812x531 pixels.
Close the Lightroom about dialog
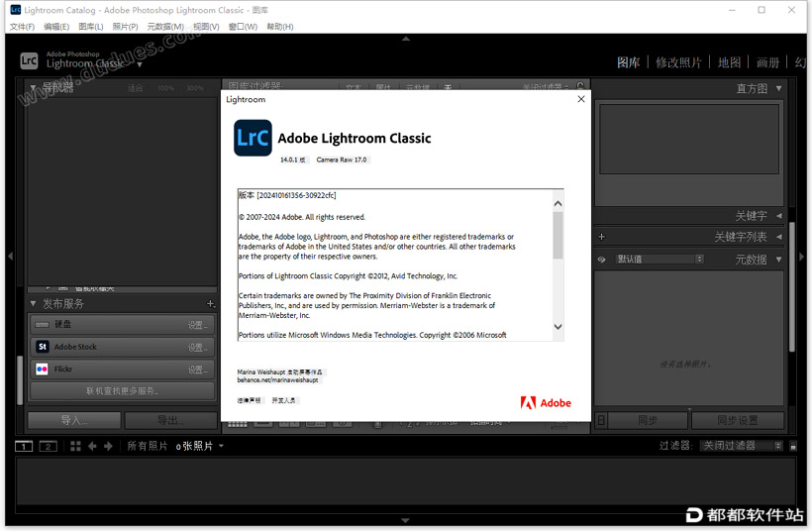point(581,99)
